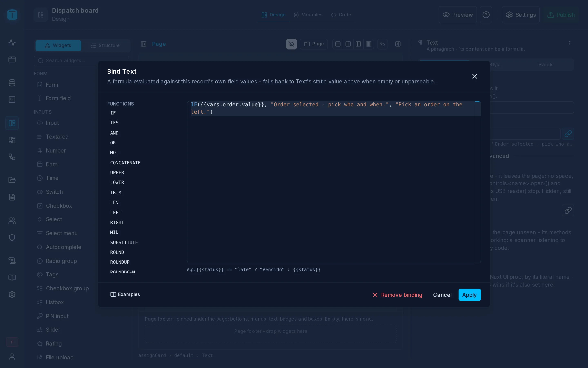
Task: Publish the Dispatch board
Action: 561,15
